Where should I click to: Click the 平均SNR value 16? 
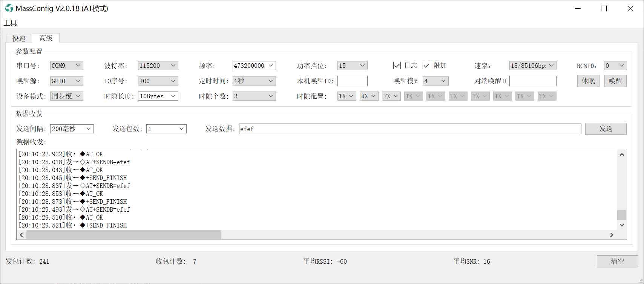coord(487,261)
